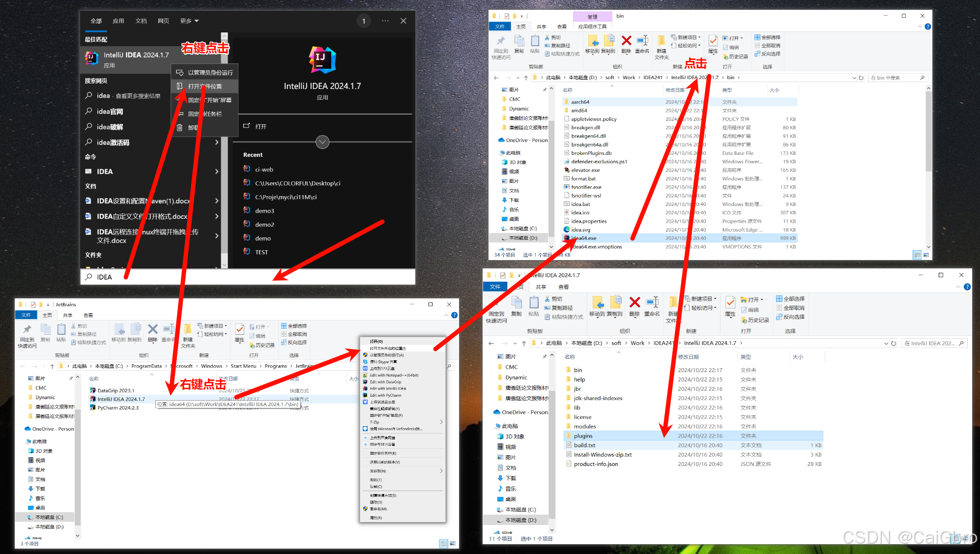The height and width of the screenshot is (554, 980).
Task: Switch bin window to details view
Action: point(917,255)
